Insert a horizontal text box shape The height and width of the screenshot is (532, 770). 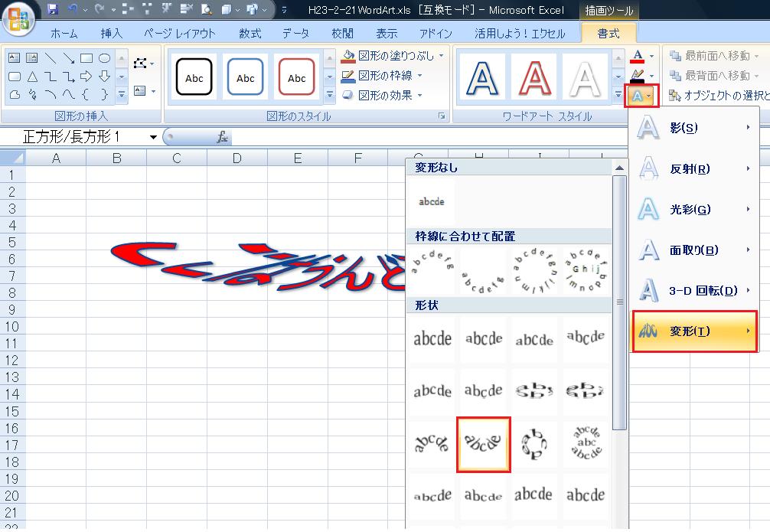coord(15,58)
